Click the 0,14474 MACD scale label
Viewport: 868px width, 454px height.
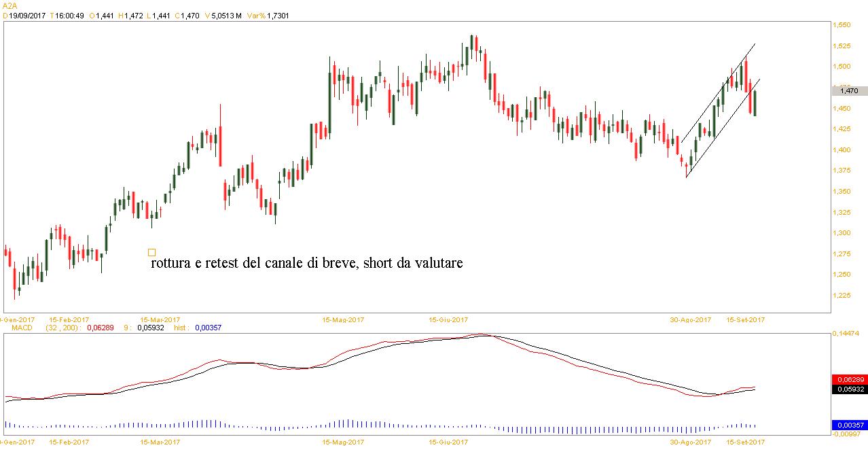pos(846,334)
